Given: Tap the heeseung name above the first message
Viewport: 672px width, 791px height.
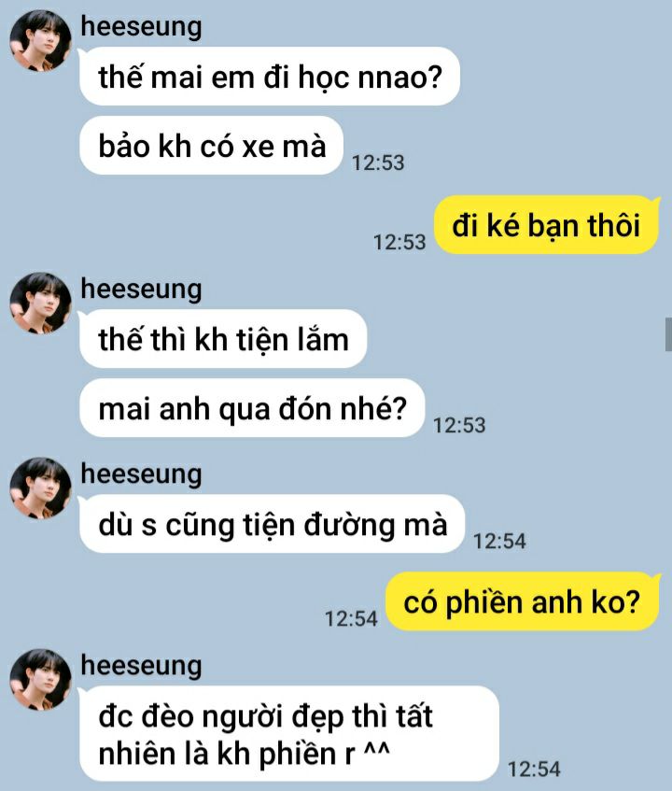Looking at the screenshot, I should (x=142, y=27).
